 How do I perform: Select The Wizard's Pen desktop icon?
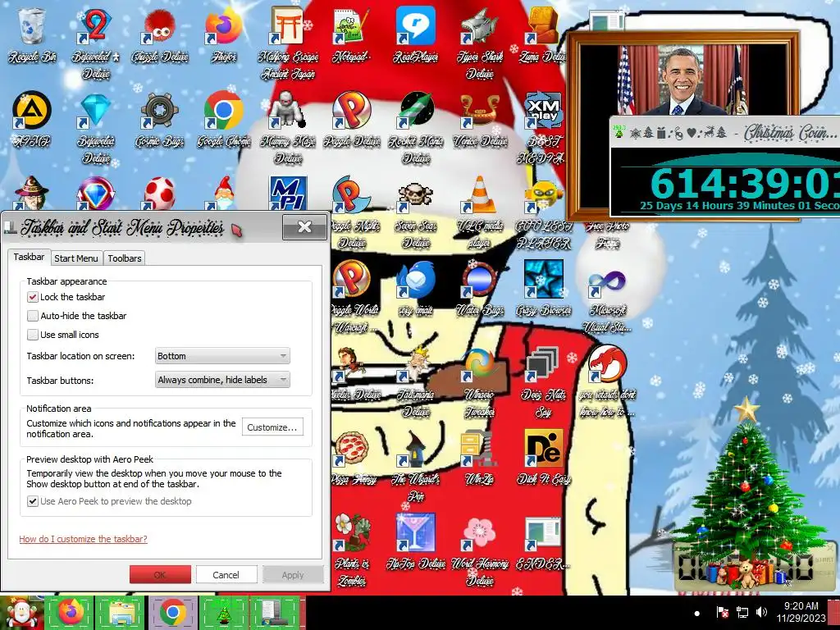pos(416,466)
